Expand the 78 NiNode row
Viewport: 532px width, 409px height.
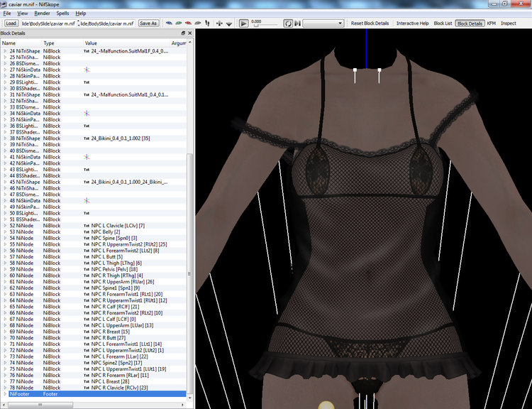click(5, 388)
